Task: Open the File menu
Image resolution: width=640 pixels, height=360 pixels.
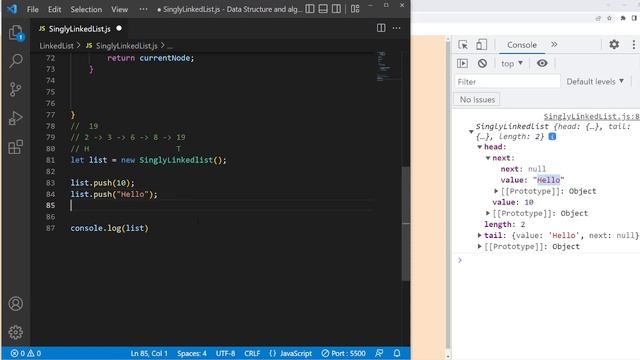Action: coord(33,9)
